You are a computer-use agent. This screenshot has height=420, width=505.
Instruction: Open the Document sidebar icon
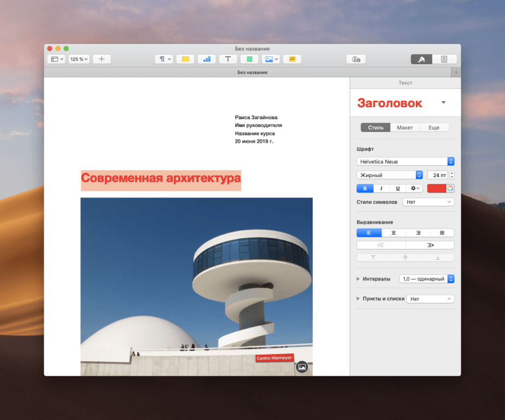pyautogui.click(x=444, y=59)
